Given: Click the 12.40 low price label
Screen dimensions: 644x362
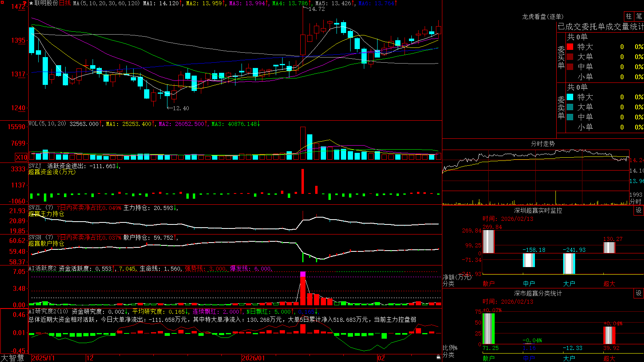Looking at the screenshot, I should (181, 108).
